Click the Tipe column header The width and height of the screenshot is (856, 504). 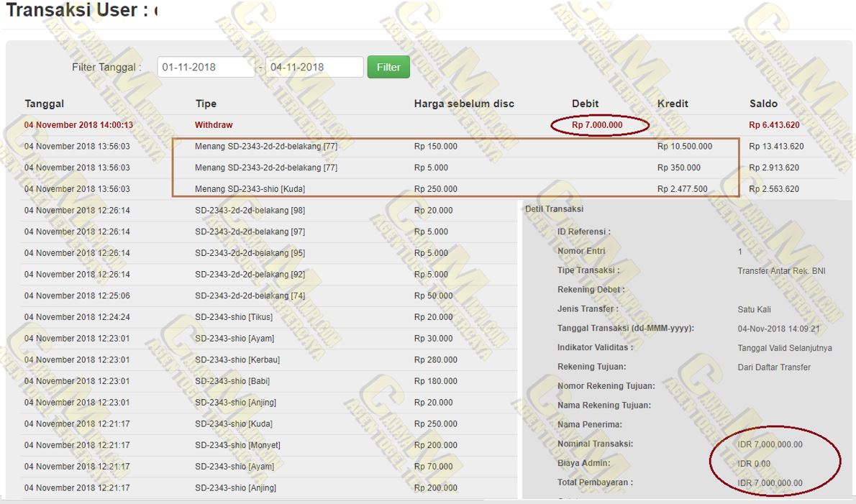point(206,104)
